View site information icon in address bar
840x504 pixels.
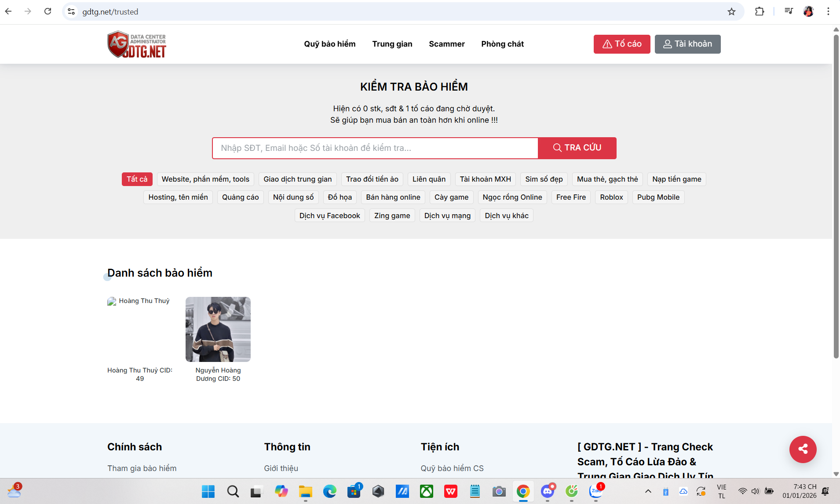(71, 12)
